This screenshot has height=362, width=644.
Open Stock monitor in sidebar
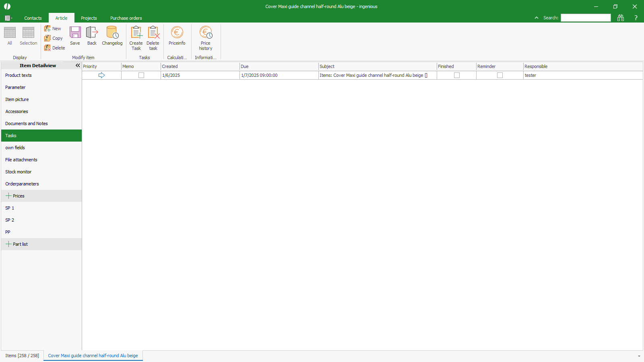19,172
